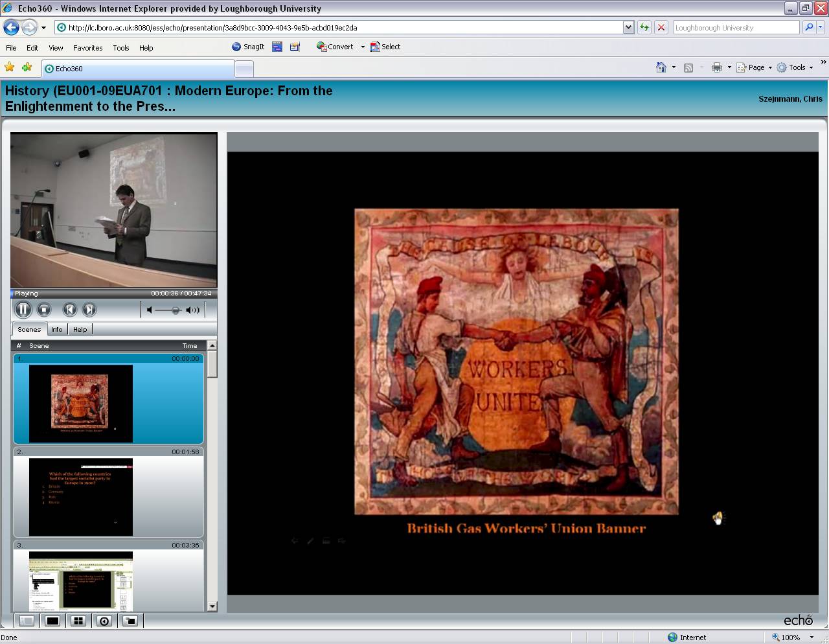Open the Page dropdown menu
This screenshot has height=644, width=829.
coord(756,67)
